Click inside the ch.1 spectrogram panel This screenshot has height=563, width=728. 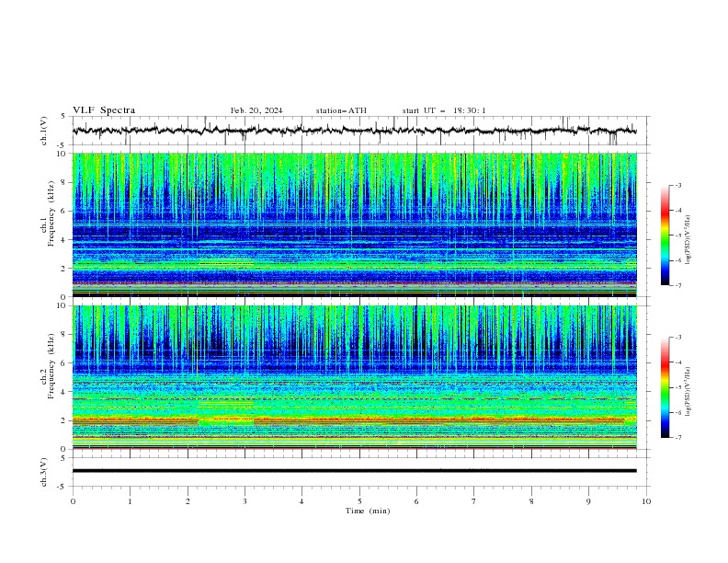coord(354,224)
